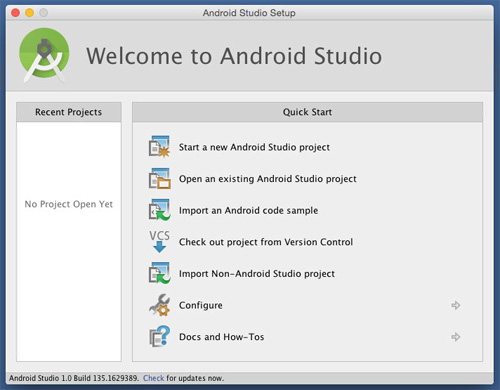Viewport: 500px width, 390px height.
Task: Click the Android Studio 1.0 Build version text
Action: pos(74,378)
